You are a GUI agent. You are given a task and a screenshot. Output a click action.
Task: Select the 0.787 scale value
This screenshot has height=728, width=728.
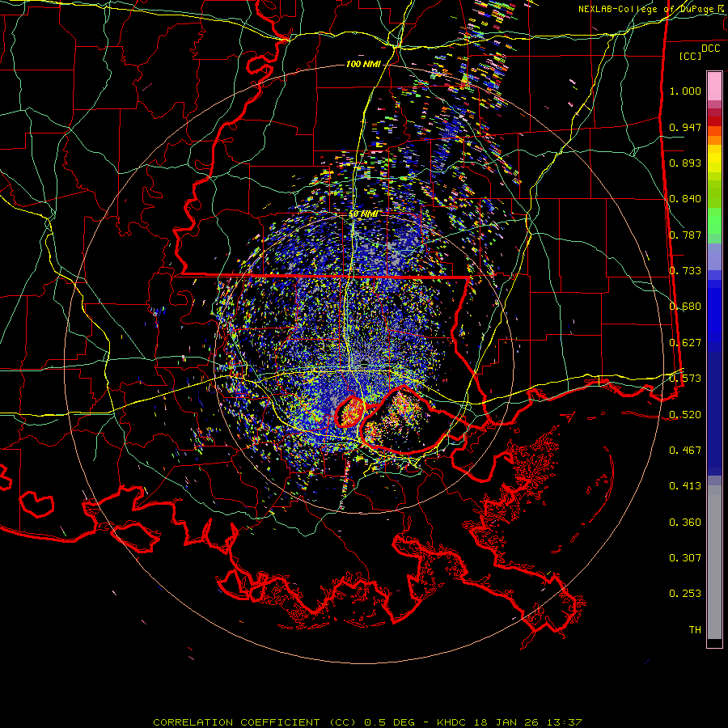(x=685, y=235)
